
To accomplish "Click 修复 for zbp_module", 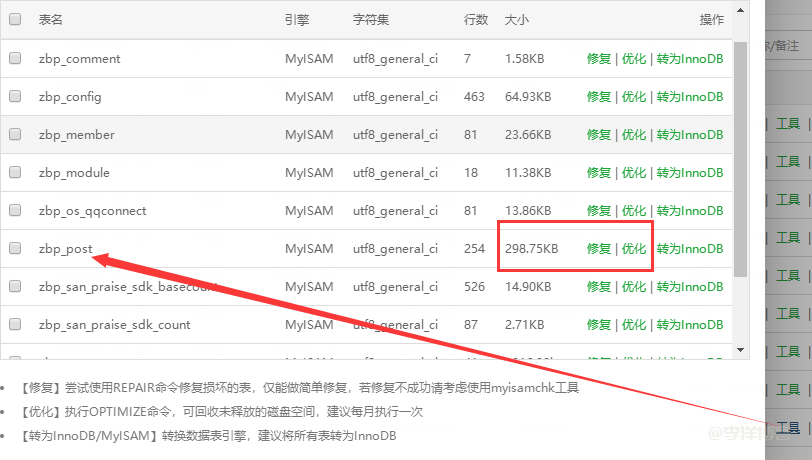I will (598, 173).
